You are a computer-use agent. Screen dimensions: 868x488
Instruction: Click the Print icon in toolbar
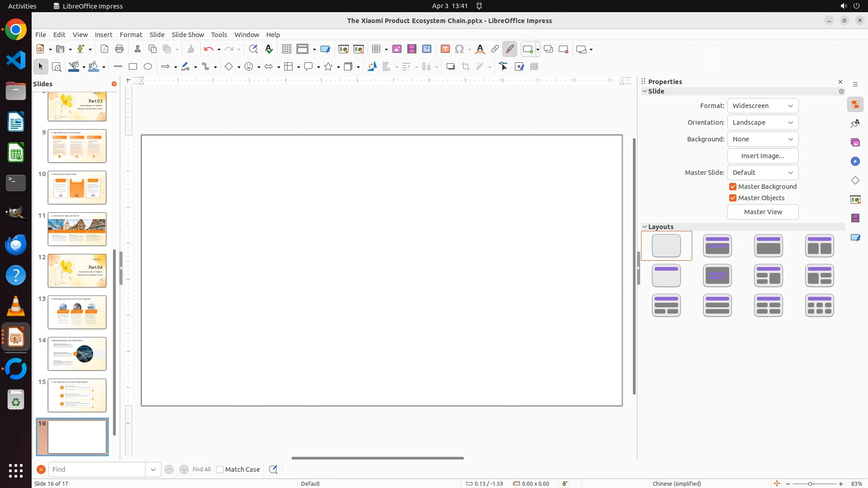click(119, 49)
